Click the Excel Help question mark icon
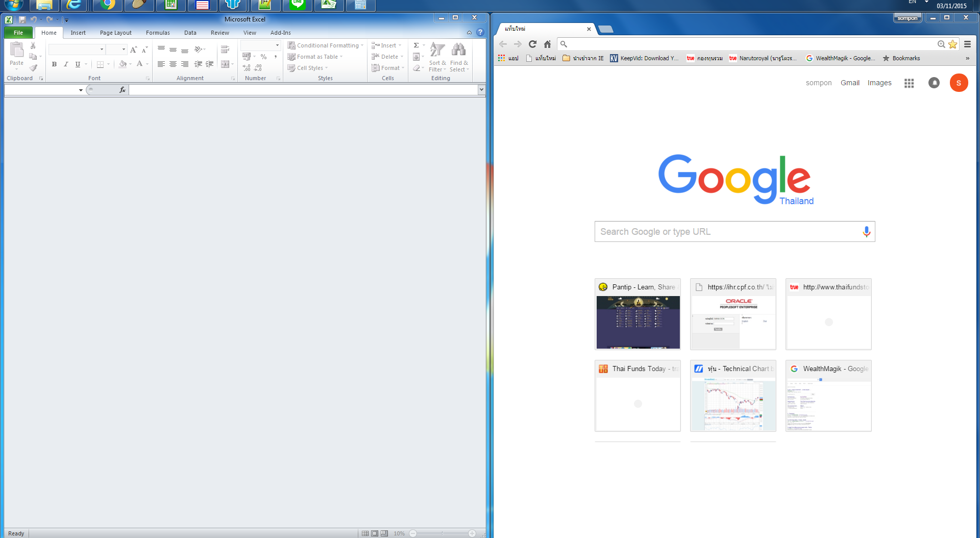The height and width of the screenshot is (538, 980). [480, 32]
